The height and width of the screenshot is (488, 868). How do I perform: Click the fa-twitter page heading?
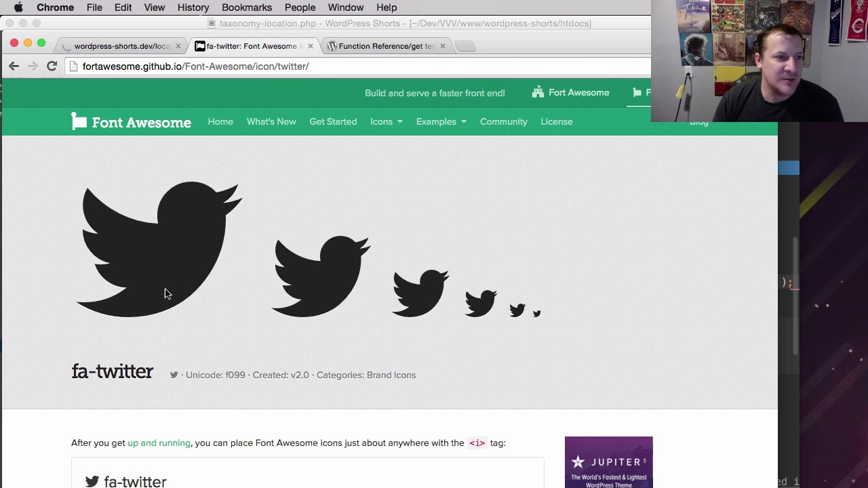coord(113,372)
